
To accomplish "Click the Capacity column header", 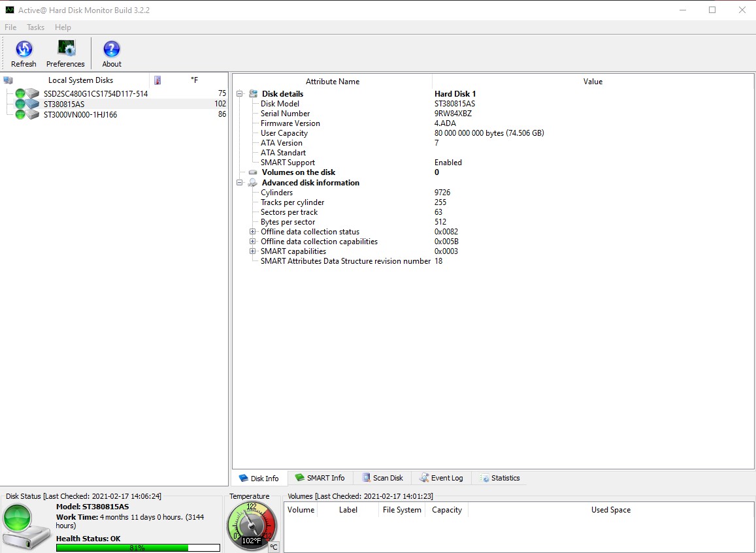I will (x=446, y=510).
